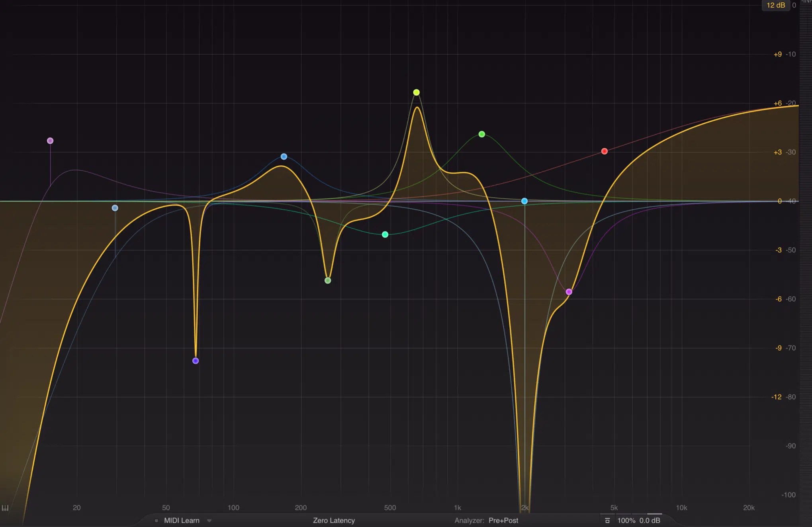Click the MIDI Learn button
The image size is (812, 527).
pyautogui.click(x=181, y=520)
